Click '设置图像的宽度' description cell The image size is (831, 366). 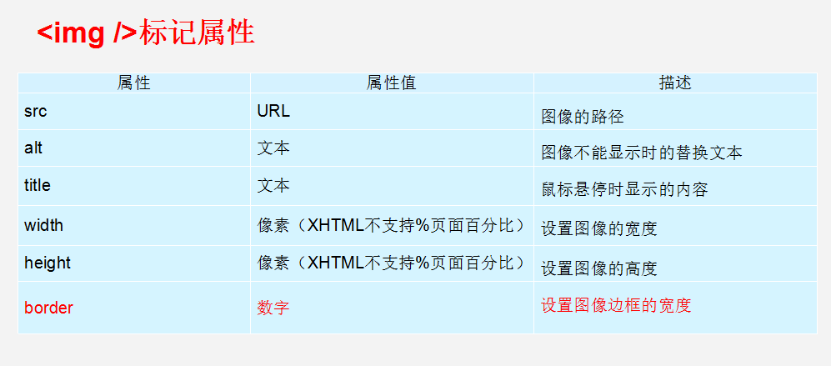[675, 226]
